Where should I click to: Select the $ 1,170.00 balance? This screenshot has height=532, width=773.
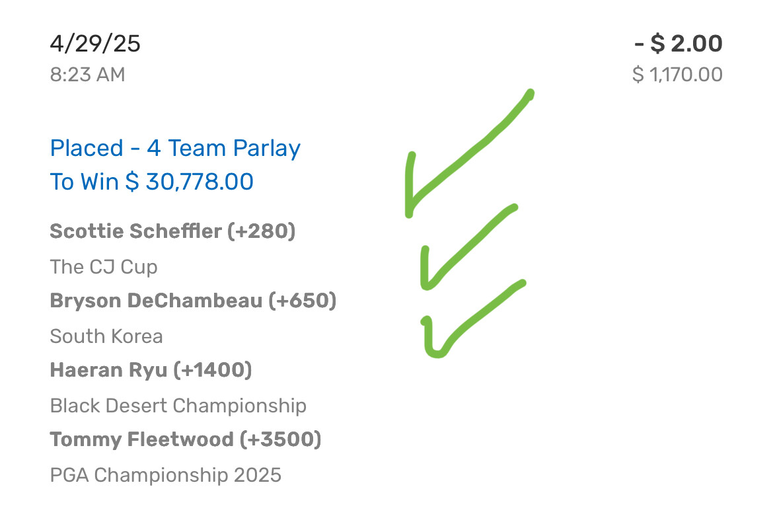(677, 75)
